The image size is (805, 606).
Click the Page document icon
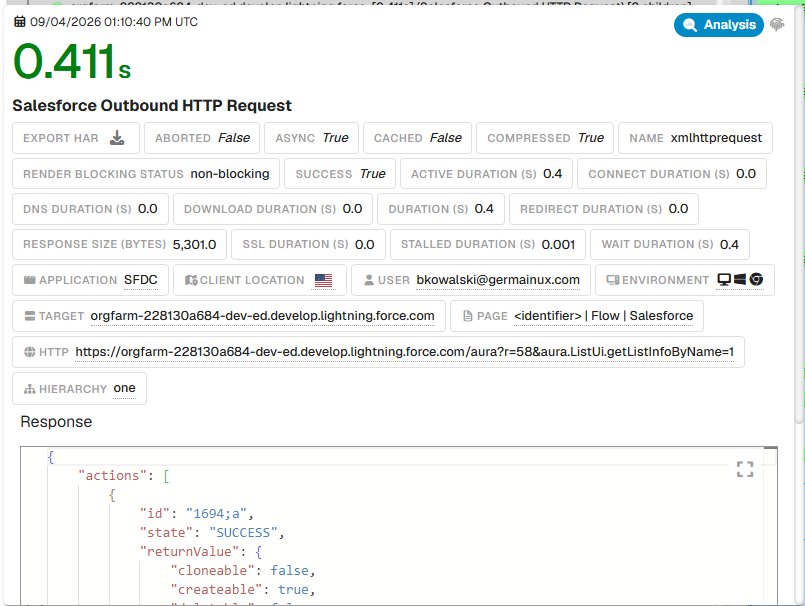468,316
